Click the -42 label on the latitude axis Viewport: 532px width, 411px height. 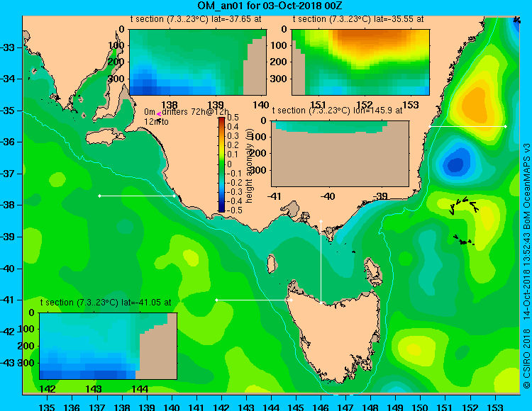[7, 332]
